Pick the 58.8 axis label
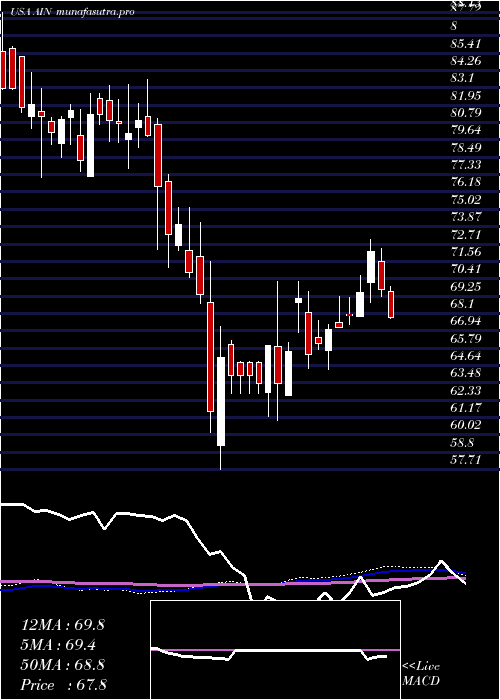This screenshot has height=700, width=500. click(x=462, y=442)
